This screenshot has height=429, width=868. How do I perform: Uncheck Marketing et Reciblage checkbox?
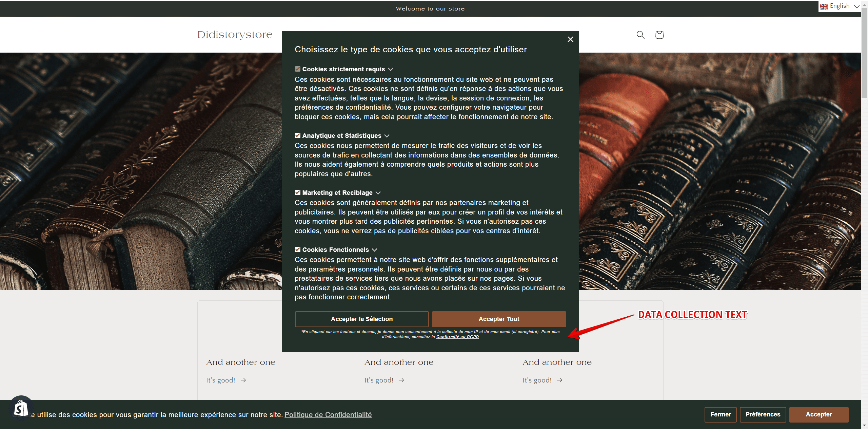pos(298,192)
